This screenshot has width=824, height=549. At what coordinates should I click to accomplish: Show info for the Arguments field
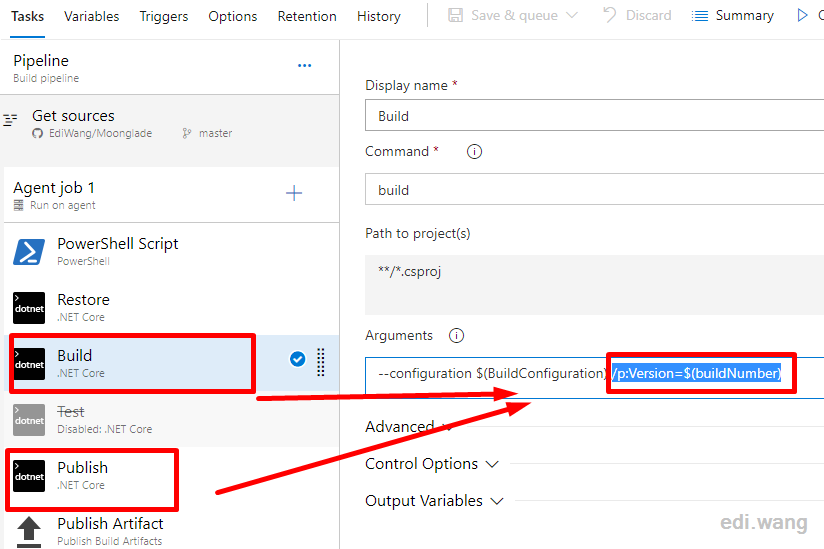(456, 336)
